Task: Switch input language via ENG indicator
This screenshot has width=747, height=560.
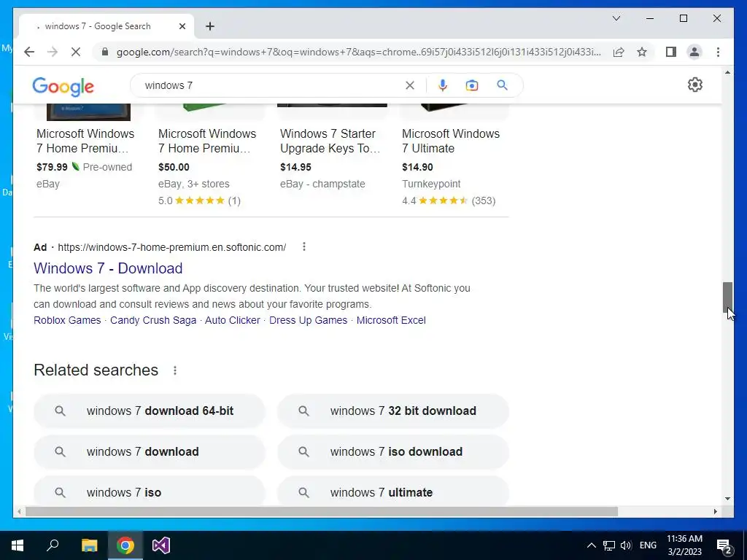Action: coord(648,545)
